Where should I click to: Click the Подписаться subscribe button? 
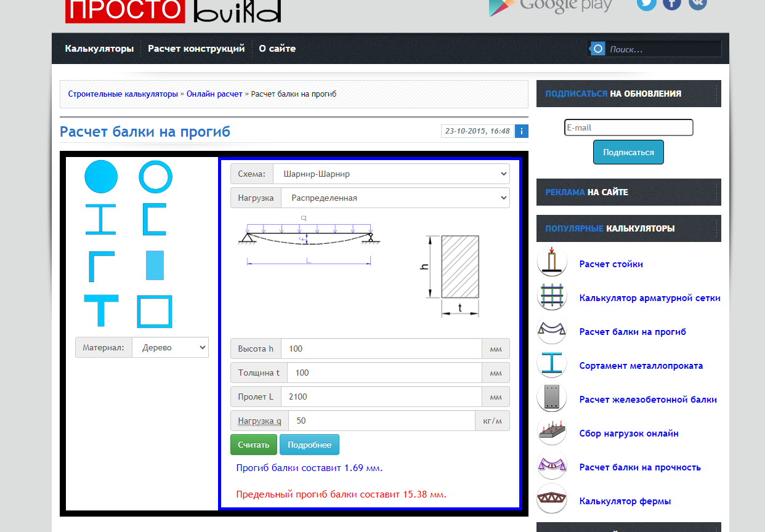click(x=628, y=152)
